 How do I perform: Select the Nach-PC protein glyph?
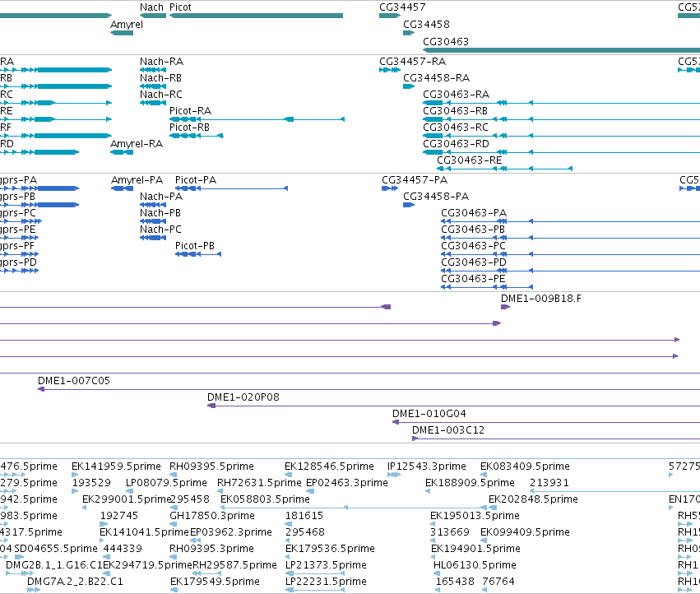[x=153, y=238]
